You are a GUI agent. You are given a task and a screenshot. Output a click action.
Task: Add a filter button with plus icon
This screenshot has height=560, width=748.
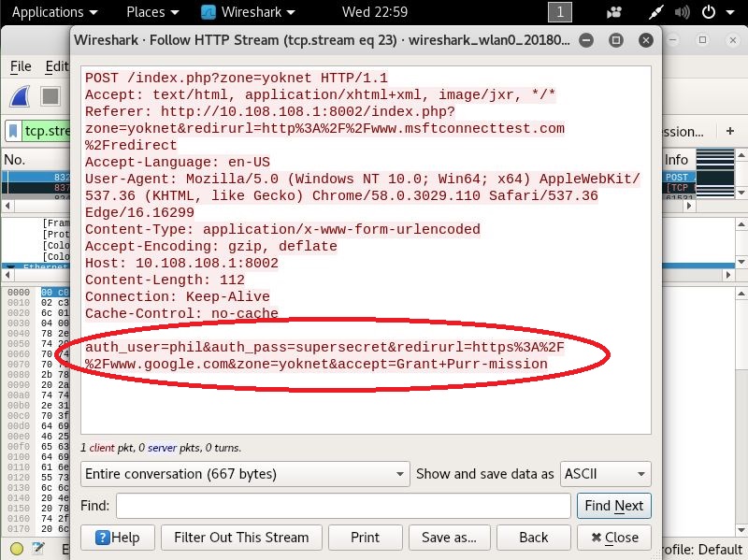730,131
